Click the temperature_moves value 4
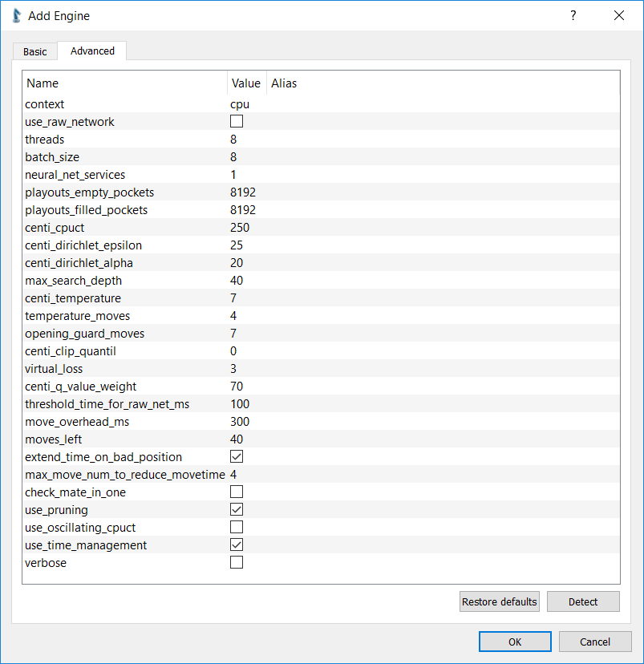Image resolution: width=644 pixels, height=664 pixels. 233,316
